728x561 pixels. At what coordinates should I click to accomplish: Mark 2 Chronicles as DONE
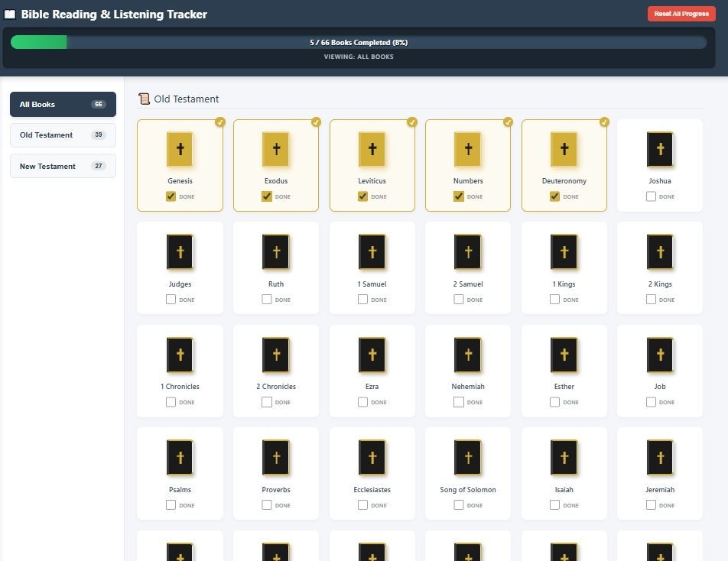pos(266,402)
